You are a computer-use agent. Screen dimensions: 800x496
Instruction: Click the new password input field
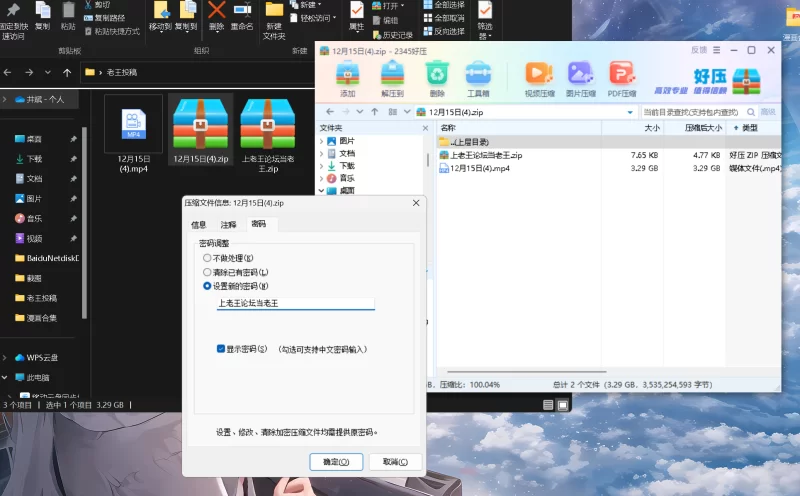(x=295, y=302)
